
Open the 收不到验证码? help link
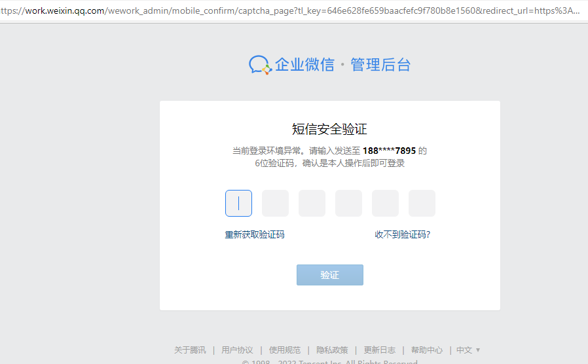coord(402,234)
